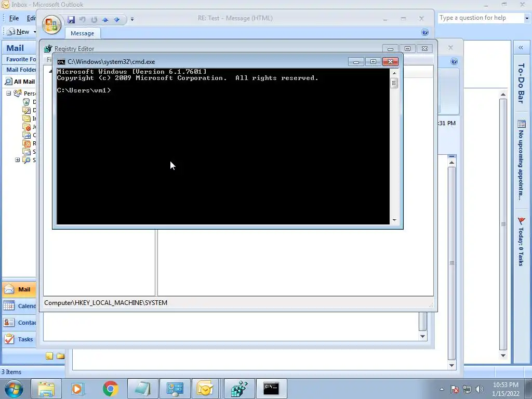Click the Office button in message window
Screen dimensions: 532x399
(51, 25)
